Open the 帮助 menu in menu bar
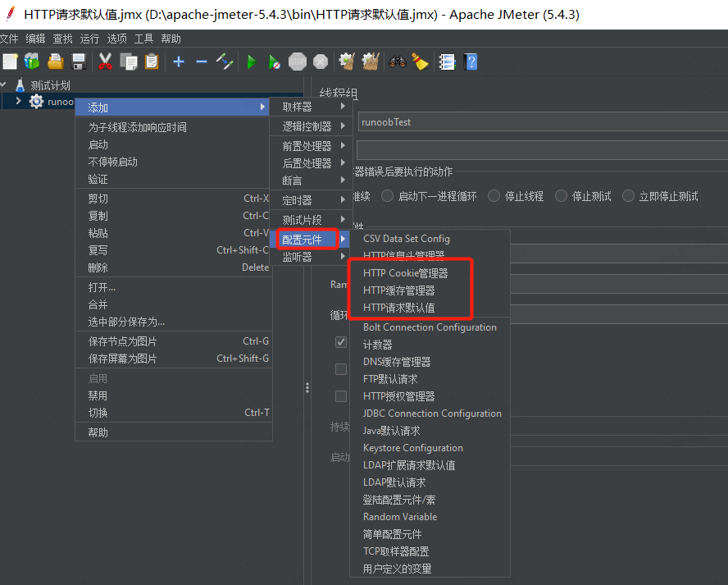728x585 pixels. [171, 39]
